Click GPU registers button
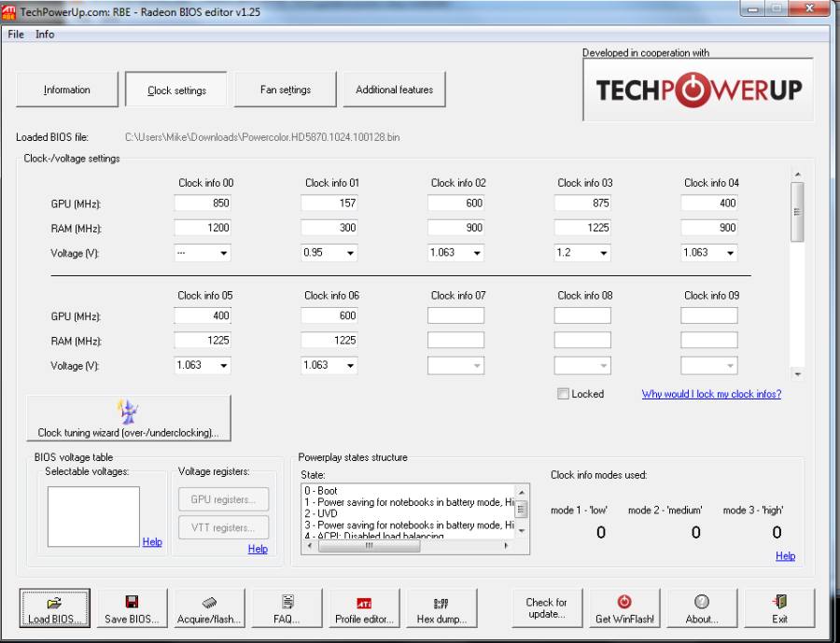 [x=223, y=499]
